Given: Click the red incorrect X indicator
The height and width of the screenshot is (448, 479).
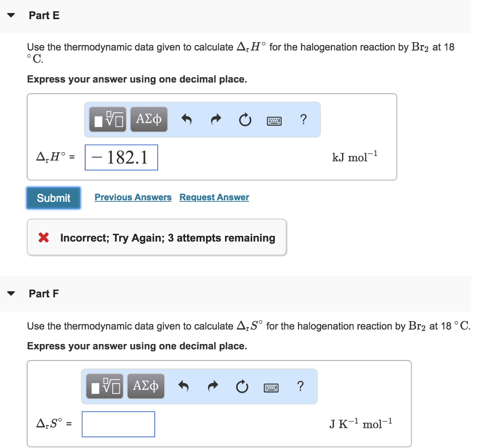Looking at the screenshot, I should click(44, 238).
